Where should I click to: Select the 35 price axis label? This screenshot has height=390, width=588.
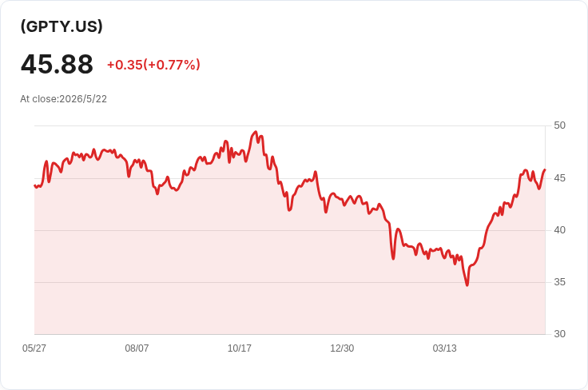pos(559,282)
